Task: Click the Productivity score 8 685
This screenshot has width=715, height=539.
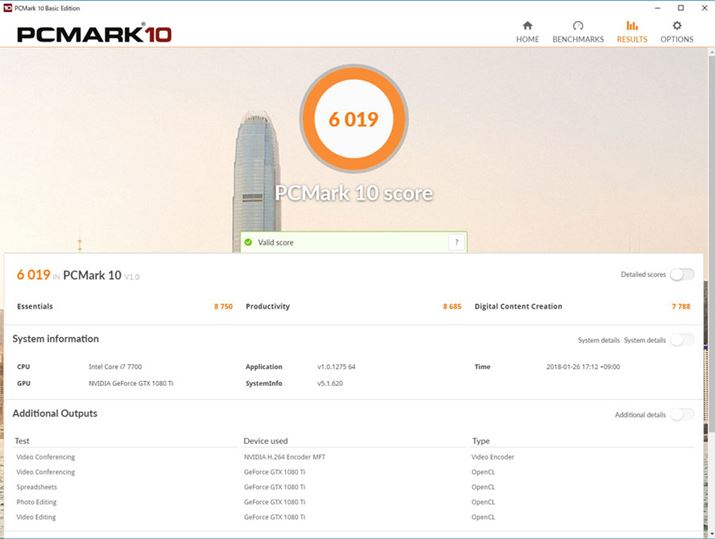Action: [x=452, y=306]
